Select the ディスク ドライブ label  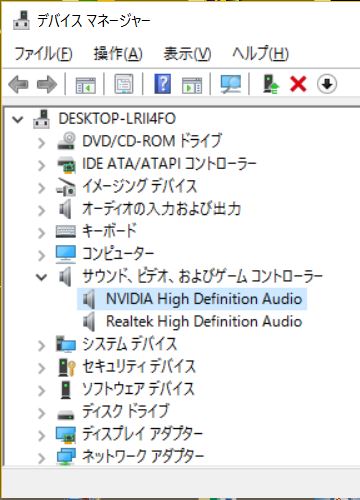click(126, 411)
